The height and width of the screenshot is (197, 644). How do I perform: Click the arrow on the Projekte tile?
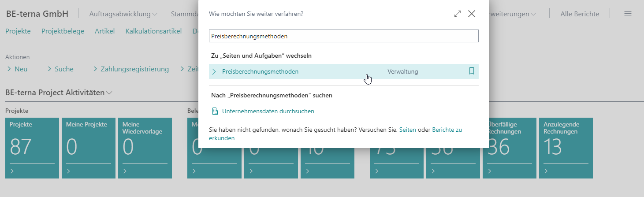12,171
